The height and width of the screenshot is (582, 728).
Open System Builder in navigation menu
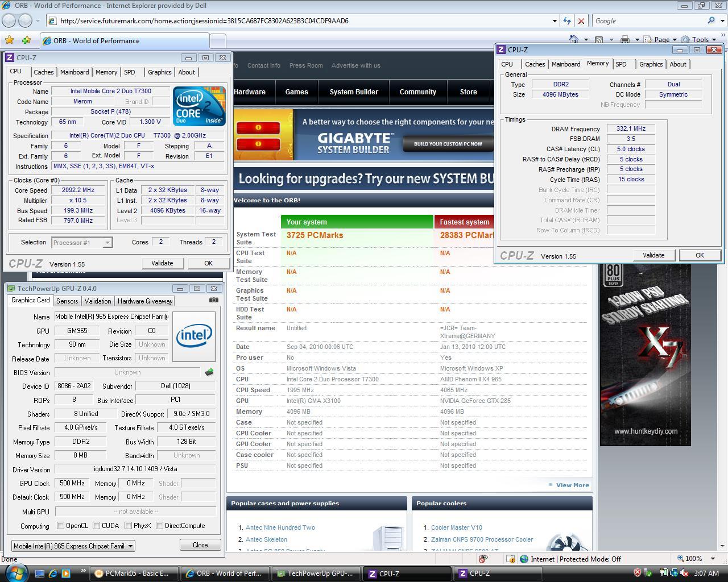354,92
